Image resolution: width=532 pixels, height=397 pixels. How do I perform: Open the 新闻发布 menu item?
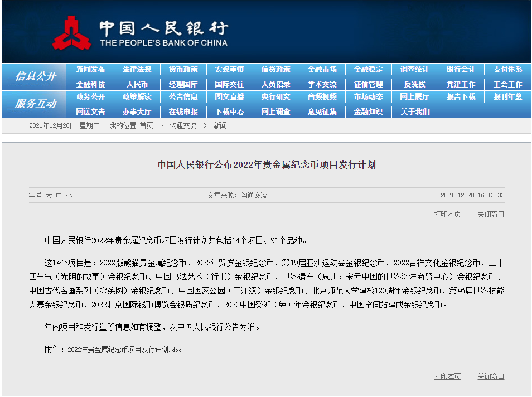click(90, 70)
